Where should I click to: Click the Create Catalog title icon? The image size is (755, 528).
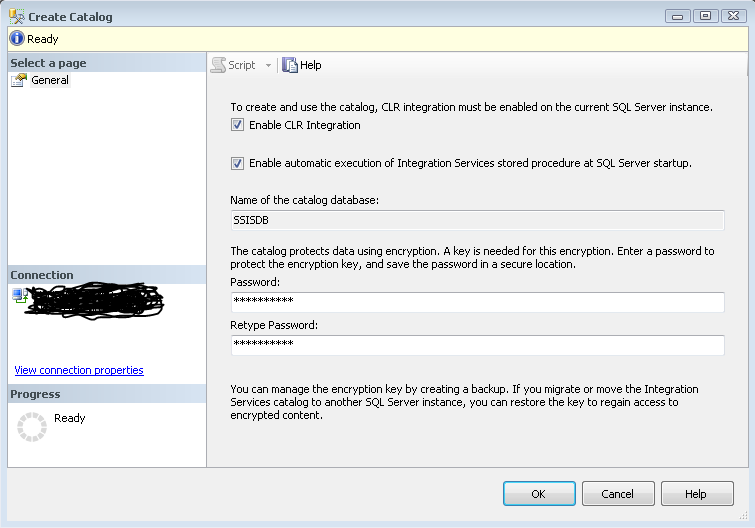click(17, 16)
